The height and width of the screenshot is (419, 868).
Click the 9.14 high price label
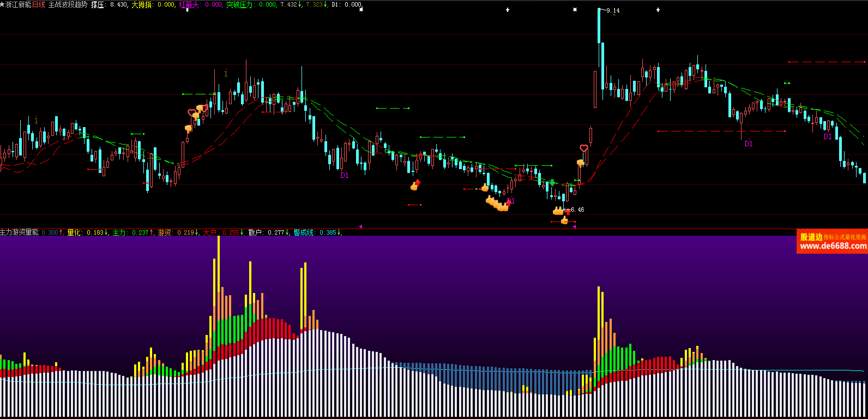click(x=613, y=11)
